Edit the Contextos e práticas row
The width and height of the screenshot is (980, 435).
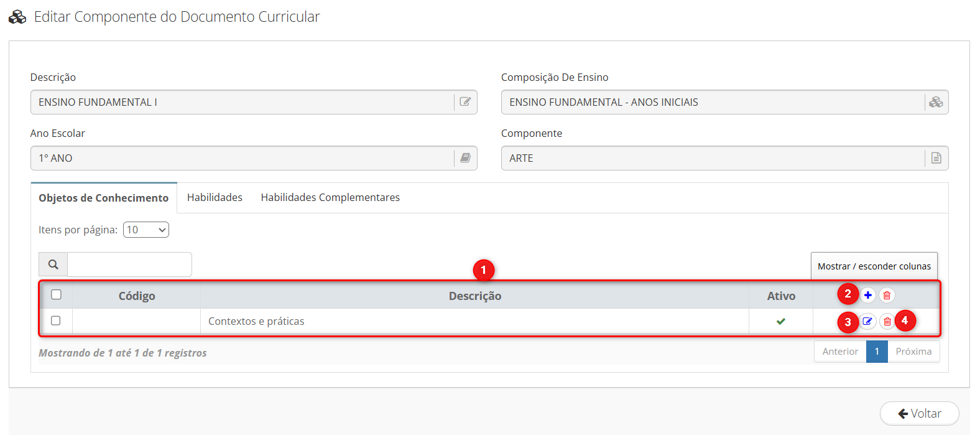click(x=867, y=321)
